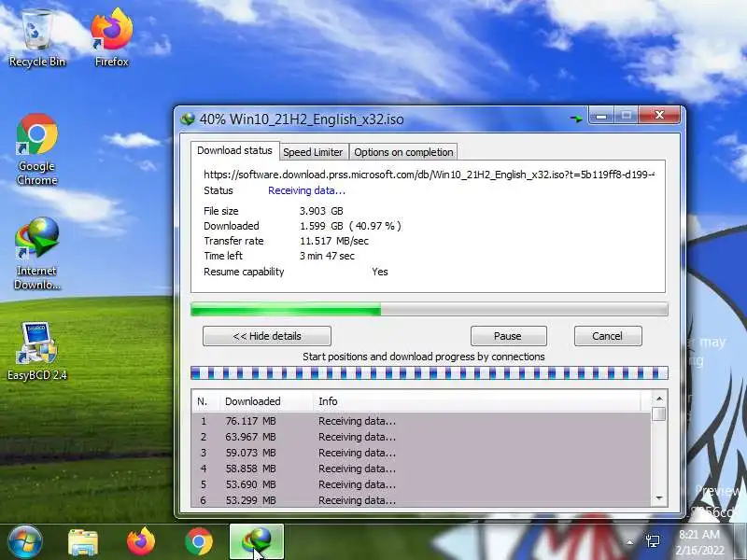This screenshot has width=747, height=560.
Task: Select connection row with 53.299 MB
Action: click(x=421, y=500)
